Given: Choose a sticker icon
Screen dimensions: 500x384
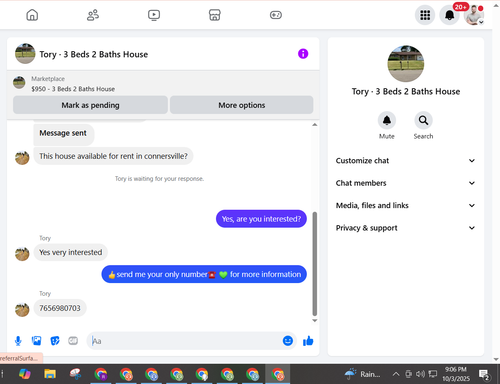Looking at the screenshot, I should point(55,341).
